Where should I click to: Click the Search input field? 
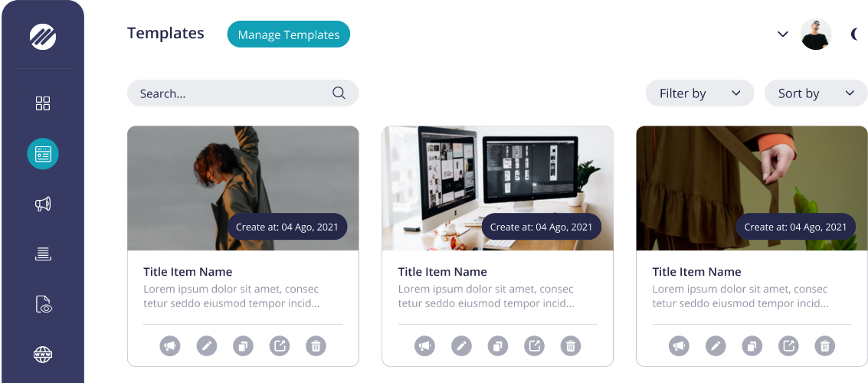click(243, 93)
